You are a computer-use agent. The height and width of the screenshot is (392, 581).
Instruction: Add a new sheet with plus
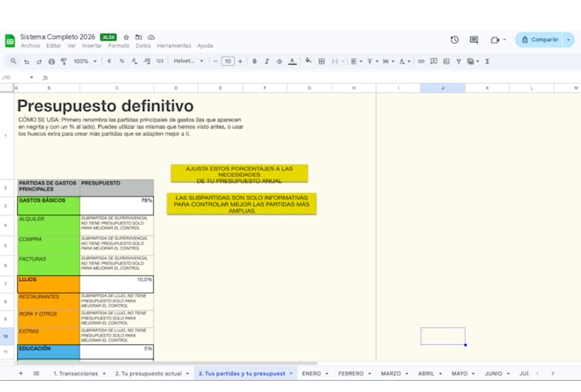21,373
